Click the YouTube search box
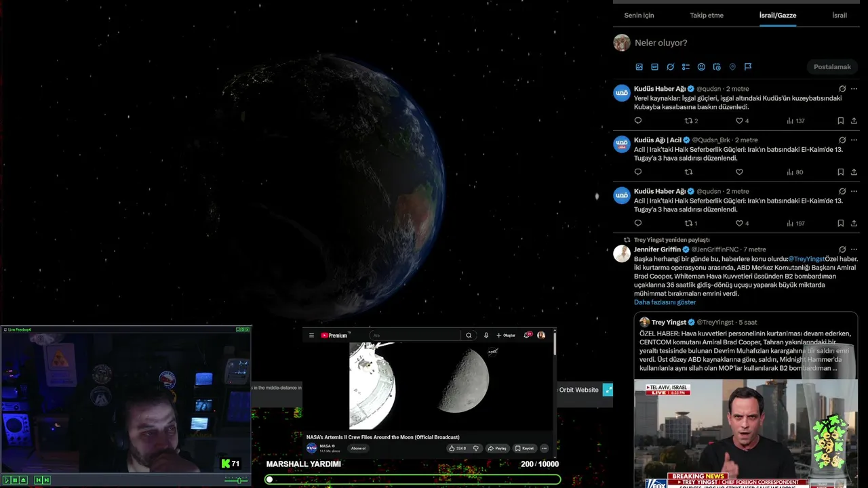 [x=415, y=335]
